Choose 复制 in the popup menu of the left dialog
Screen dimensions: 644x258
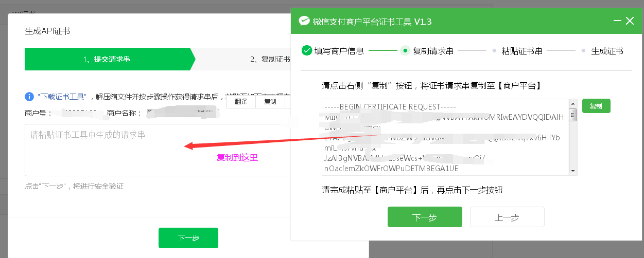tap(270, 101)
